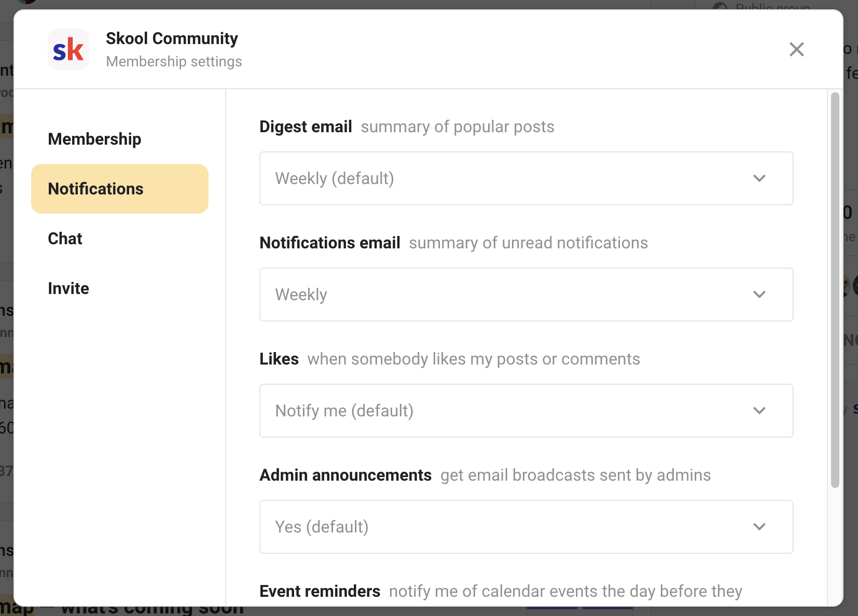Click the 'Admin announcements' heading
The height and width of the screenshot is (616, 858).
click(x=345, y=475)
